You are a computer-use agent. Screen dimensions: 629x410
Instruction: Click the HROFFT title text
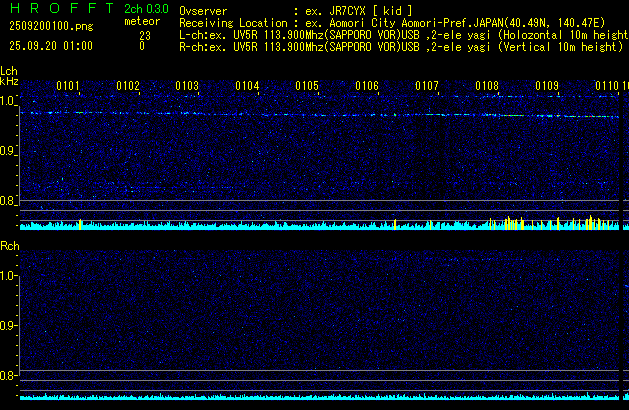tap(58, 8)
